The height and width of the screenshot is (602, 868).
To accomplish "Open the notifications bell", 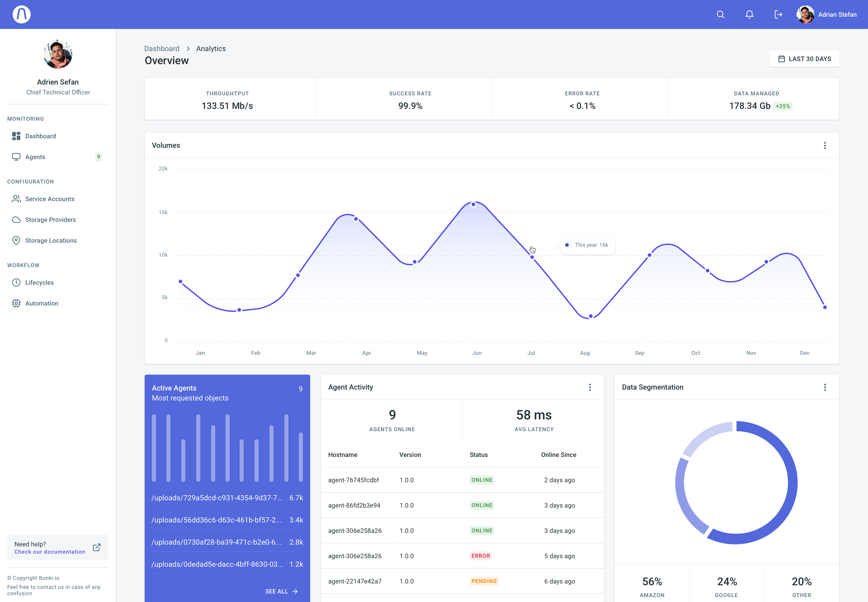I will pos(749,14).
